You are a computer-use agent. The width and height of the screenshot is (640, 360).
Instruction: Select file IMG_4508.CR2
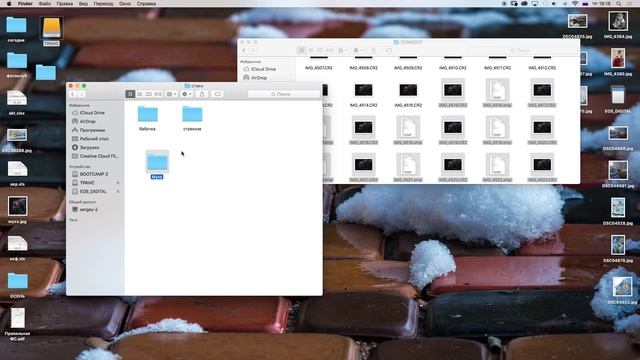(363, 68)
